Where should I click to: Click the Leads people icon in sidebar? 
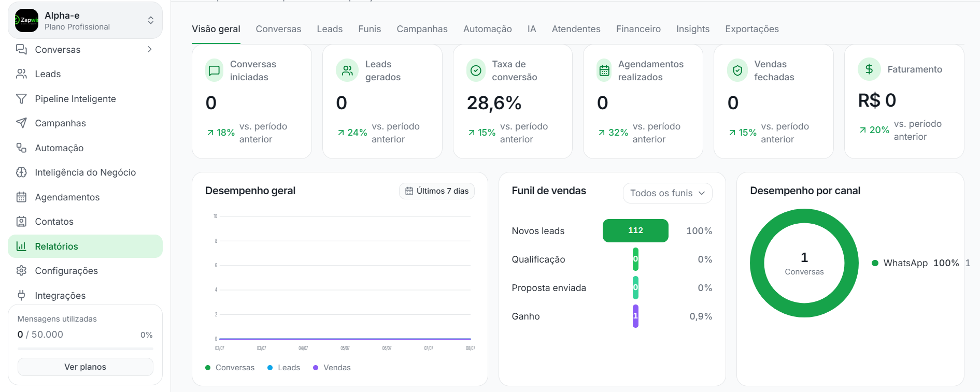(21, 74)
